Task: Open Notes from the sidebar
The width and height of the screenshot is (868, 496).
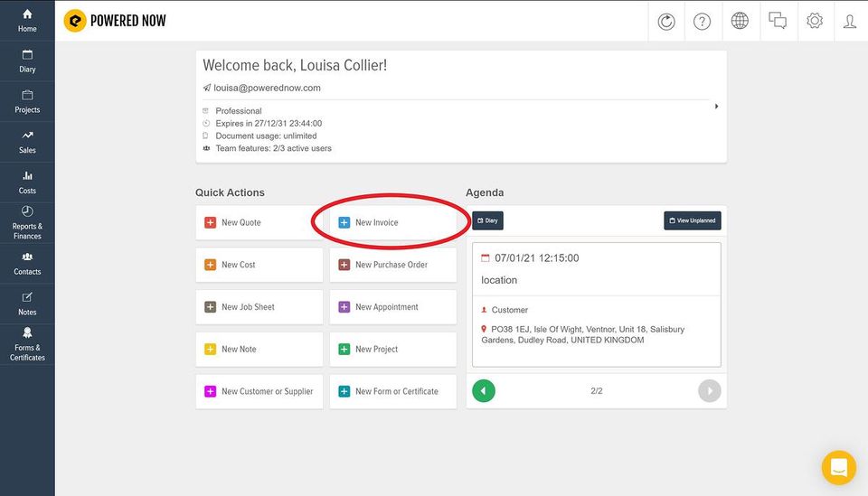Action: (x=27, y=304)
